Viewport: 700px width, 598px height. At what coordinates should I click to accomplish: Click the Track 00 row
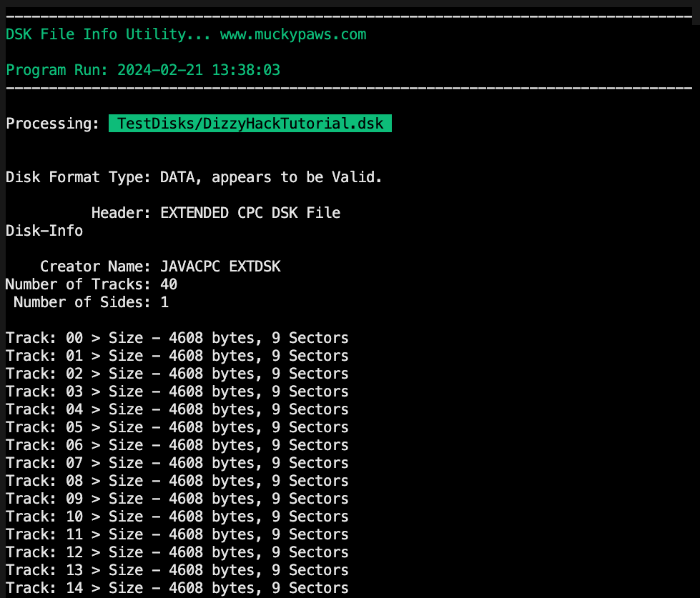tap(177, 338)
